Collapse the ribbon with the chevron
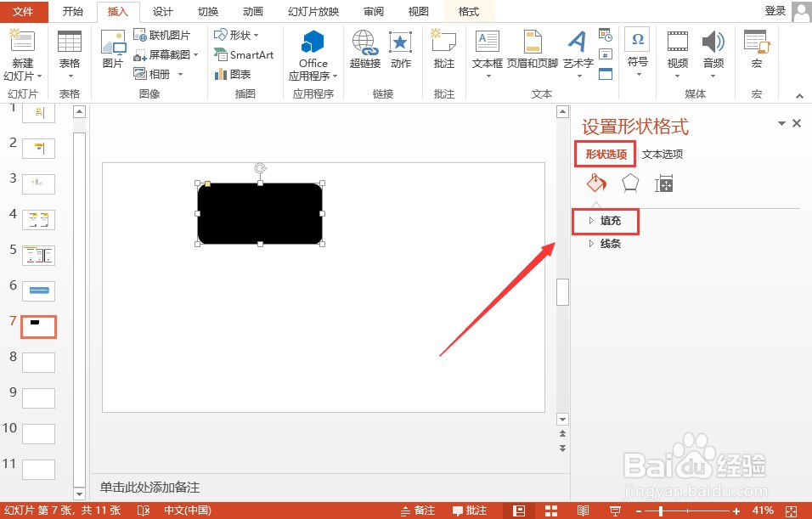This screenshot has height=519, width=812. [799, 96]
